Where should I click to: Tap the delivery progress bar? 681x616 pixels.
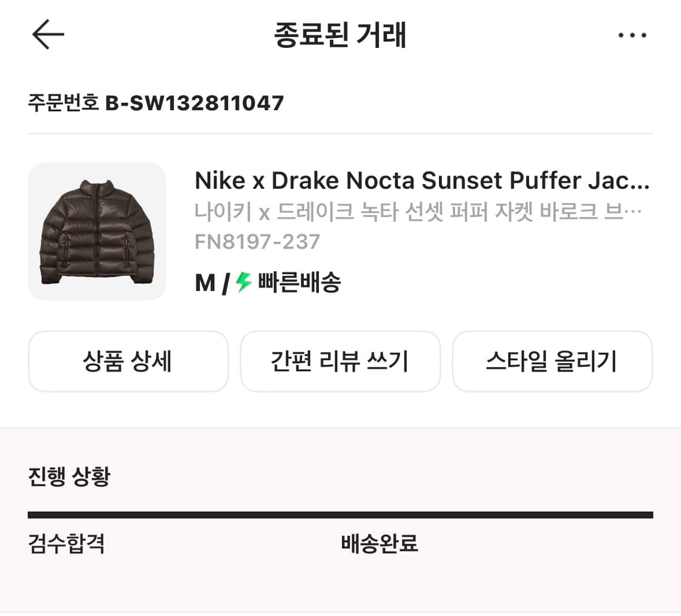coord(340,514)
